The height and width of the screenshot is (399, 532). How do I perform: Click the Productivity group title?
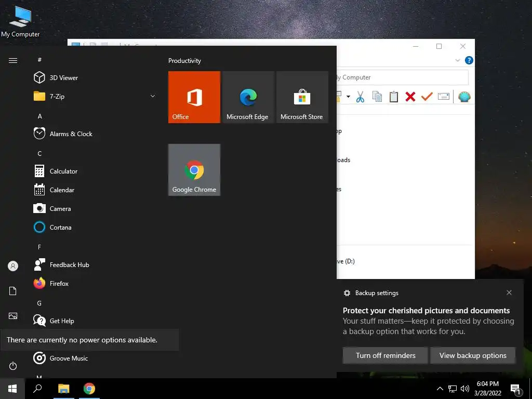[x=184, y=61]
